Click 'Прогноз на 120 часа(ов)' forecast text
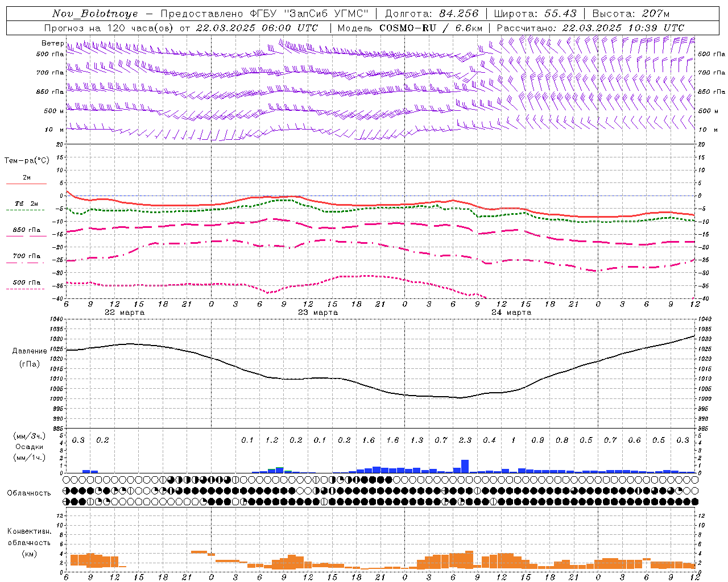Screen dimensions: 728x582 coord(109,28)
